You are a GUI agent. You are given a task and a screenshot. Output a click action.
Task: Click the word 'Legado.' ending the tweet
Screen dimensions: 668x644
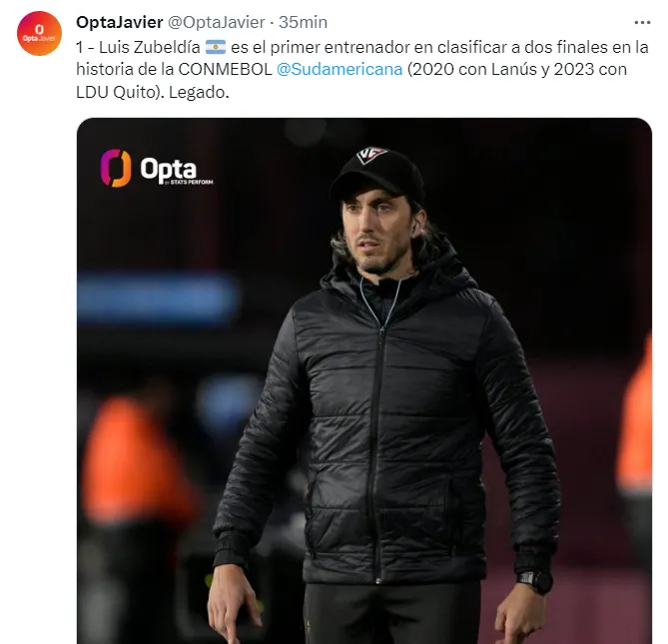pos(199,93)
